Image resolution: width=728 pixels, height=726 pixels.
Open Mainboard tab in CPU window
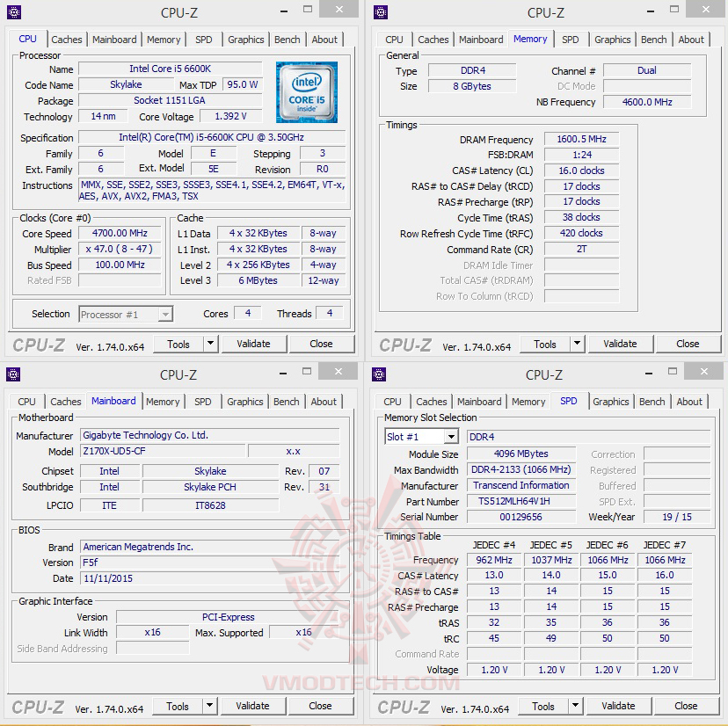click(114, 40)
